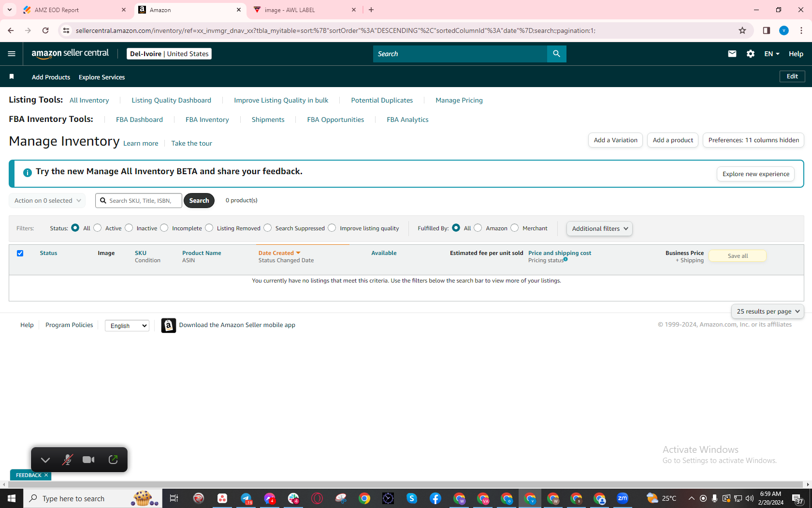Open Add Products menu item
The height and width of the screenshot is (508, 812).
click(51, 77)
